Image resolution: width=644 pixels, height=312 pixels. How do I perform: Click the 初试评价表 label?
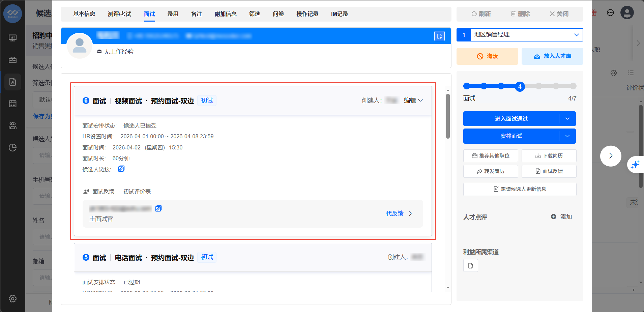click(137, 192)
